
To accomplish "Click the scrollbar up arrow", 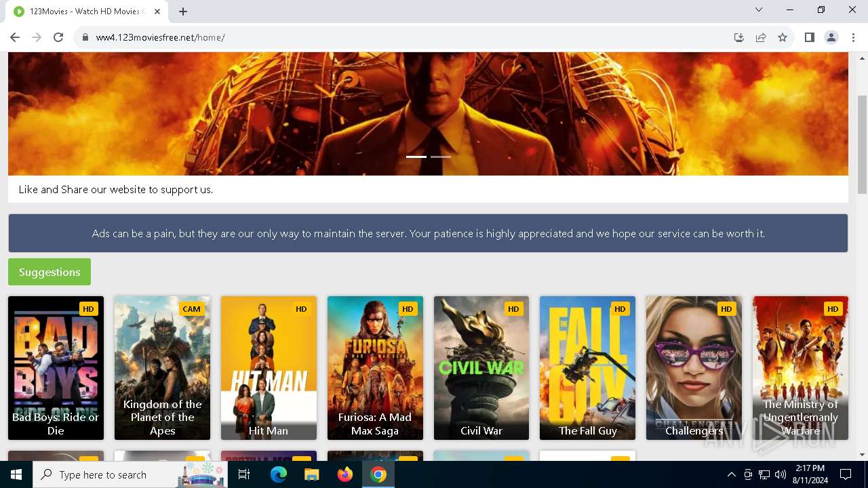I will click(x=863, y=57).
